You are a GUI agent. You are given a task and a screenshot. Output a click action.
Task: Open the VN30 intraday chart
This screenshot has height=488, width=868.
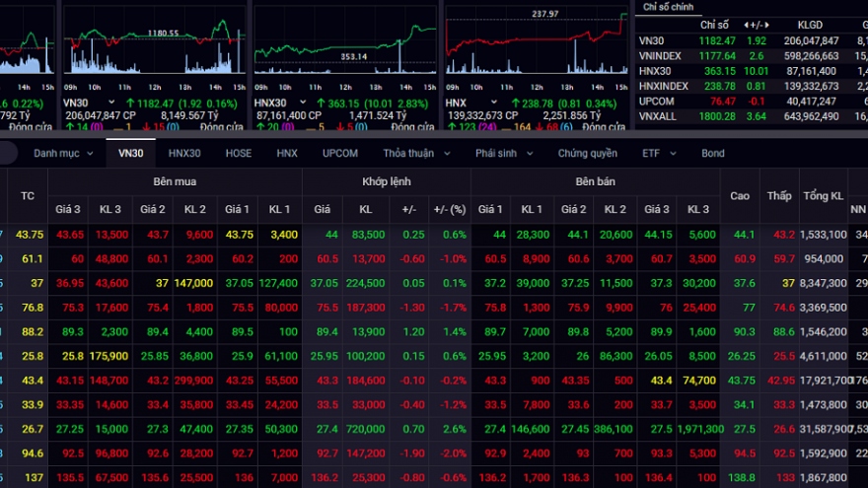pyautogui.click(x=152, y=44)
